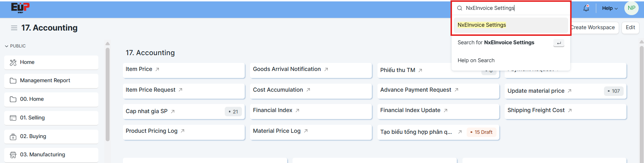The width and height of the screenshot is (644, 163).
Task: Click the Management Report folder icon
Action: (x=13, y=81)
